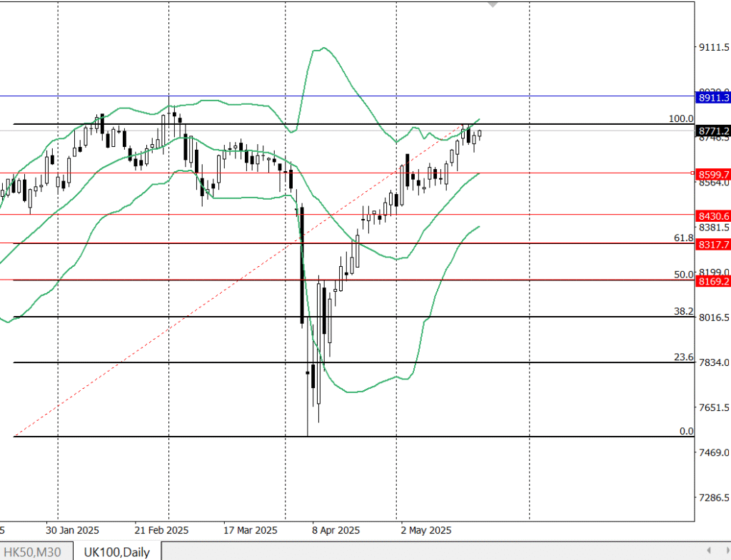Click the 21 Feb 2025 date label
The height and width of the screenshot is (560, 731).
pyautogui.click(x=161, y=531)
